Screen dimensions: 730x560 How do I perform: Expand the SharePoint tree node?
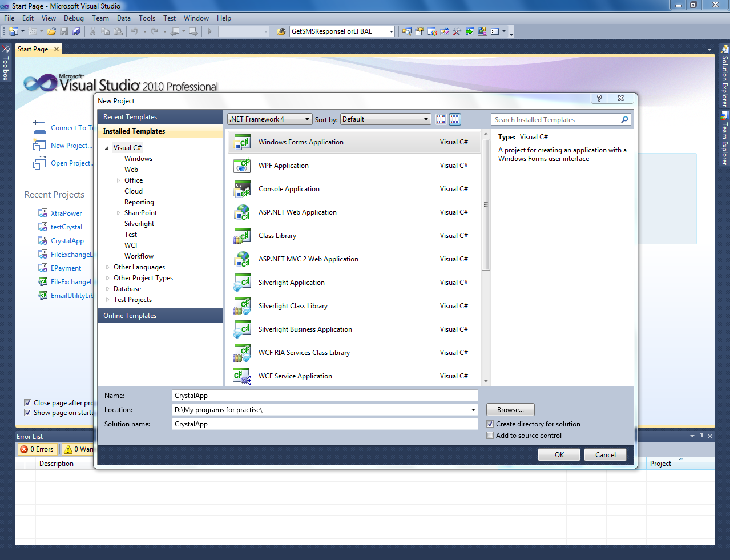[x=118, y=213]
